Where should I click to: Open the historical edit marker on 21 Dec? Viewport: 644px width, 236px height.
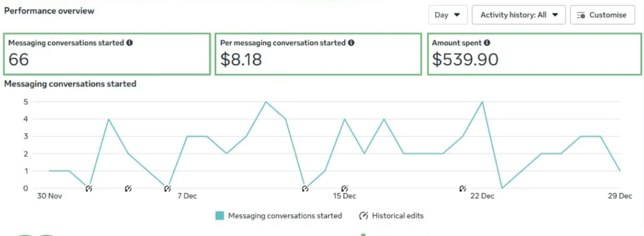tap(463, 189)
